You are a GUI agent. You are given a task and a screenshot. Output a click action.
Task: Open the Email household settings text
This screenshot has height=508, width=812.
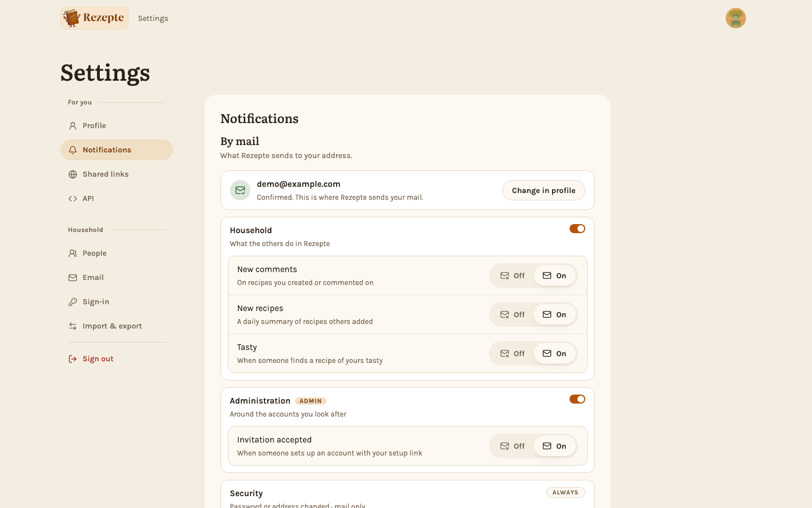(93, 278)
